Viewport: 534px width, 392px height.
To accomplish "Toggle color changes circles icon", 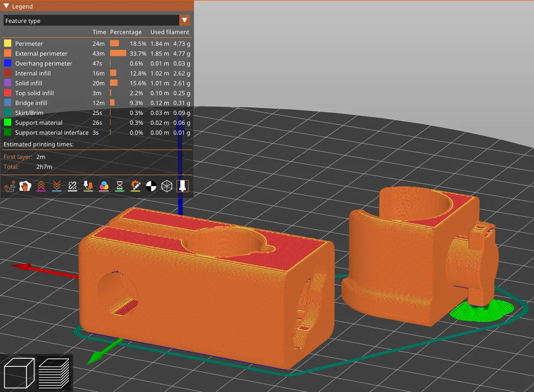I will point(104,186).
